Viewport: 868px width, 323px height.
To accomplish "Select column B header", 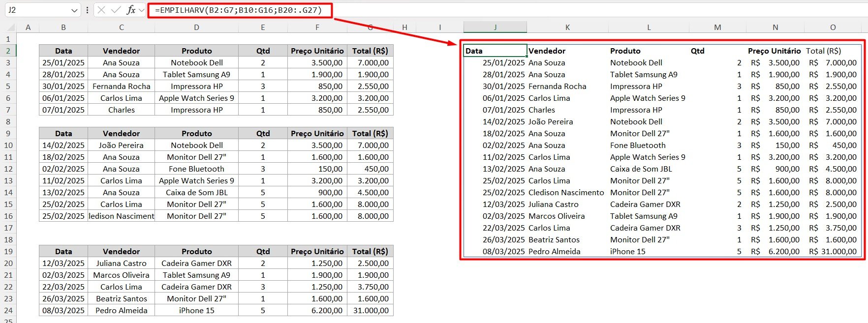I will pos(63,28).
